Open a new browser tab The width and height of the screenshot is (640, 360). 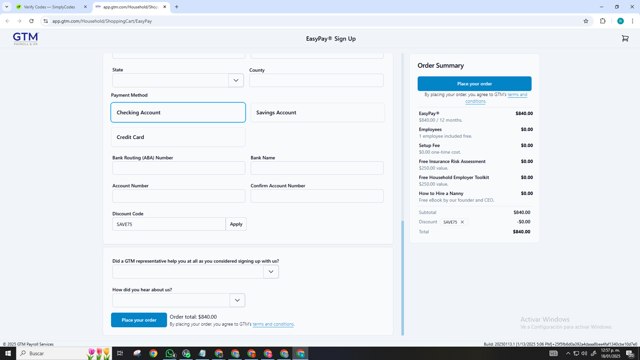click(176, 7)
